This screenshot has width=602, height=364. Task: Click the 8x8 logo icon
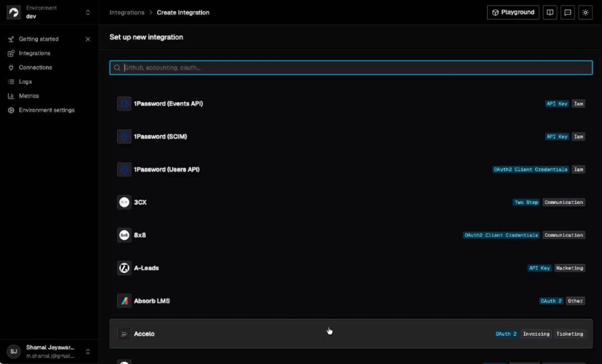pos(124,235)
